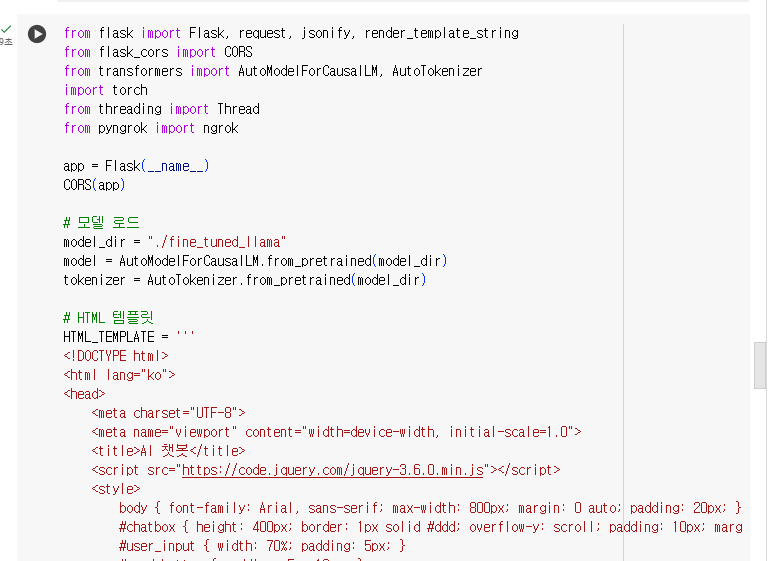This screenshot has width=774, height=561.
Task: Click the '<head>' tag line
Action: 84,394
